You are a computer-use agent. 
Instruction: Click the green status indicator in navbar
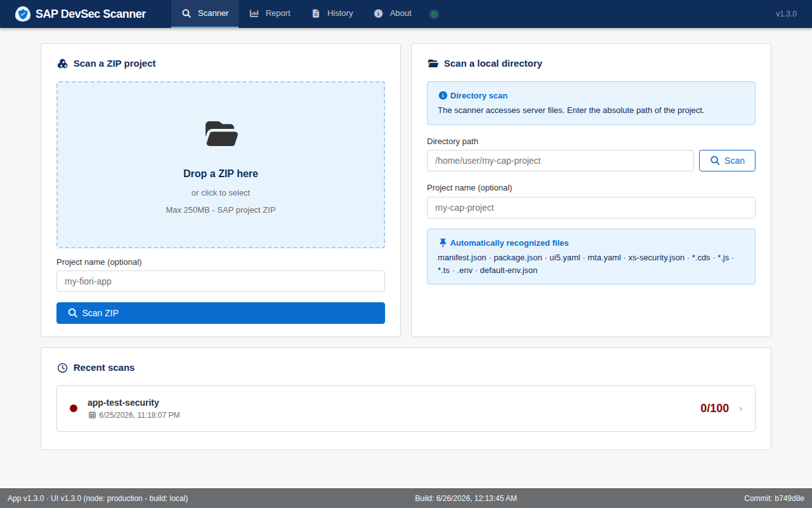click(434, 14)
